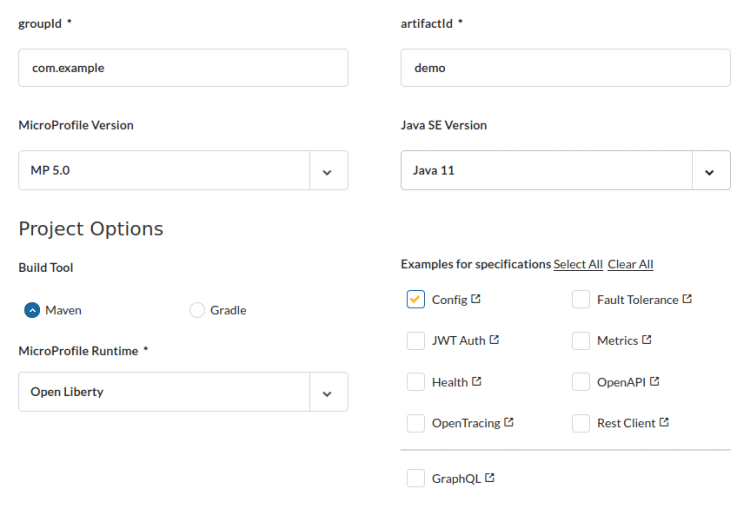Uncheck the Config checkbox
750x515 pixels.
click(x=416, y=299)
